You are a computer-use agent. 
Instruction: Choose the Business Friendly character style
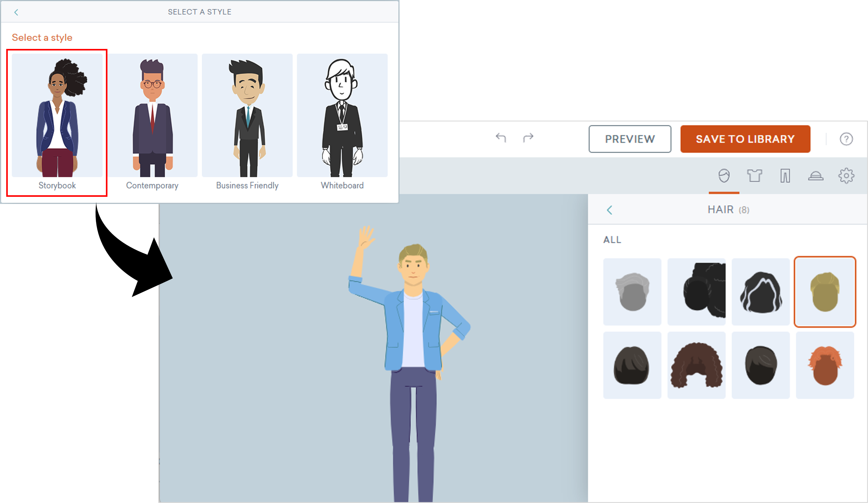(247, 122)
